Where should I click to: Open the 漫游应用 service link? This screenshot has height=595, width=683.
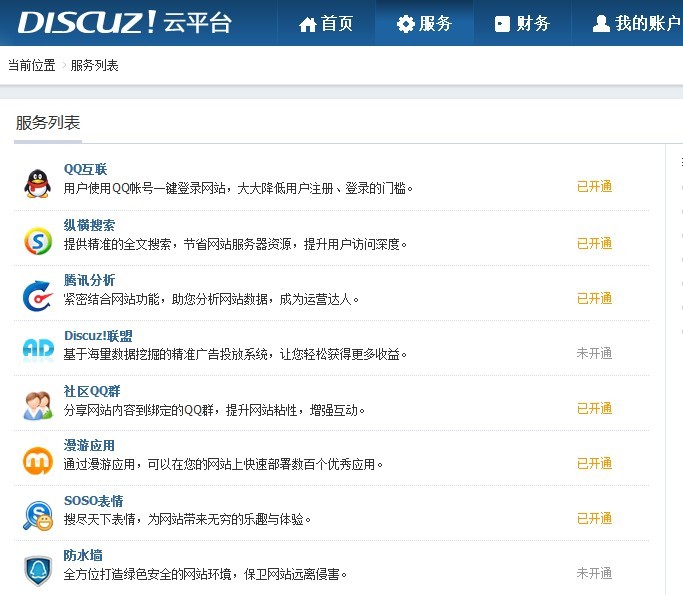coord(89,445)
